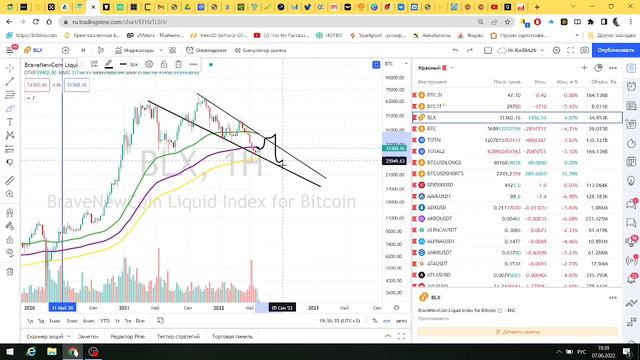Open File Explorer on Windows taskbar

52,351
